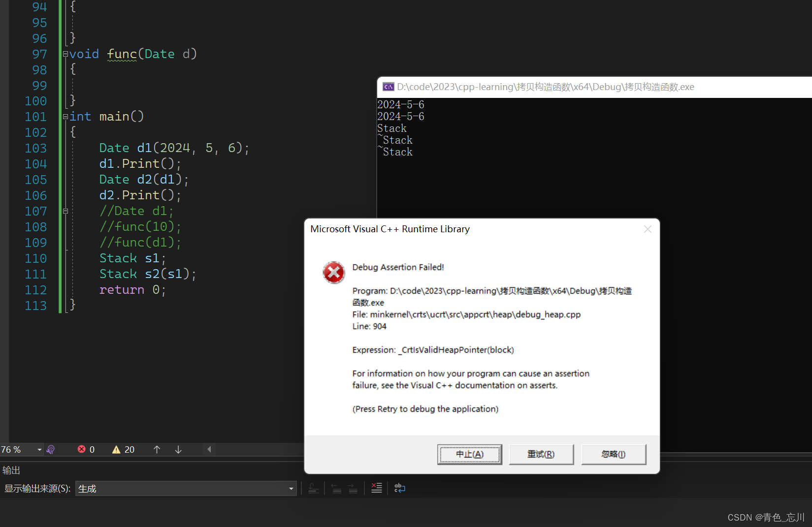Image resolution: width=812 pixels, height=527 pixels.
Task: Open the 显示输出来源 combo box
Action: 186,489
